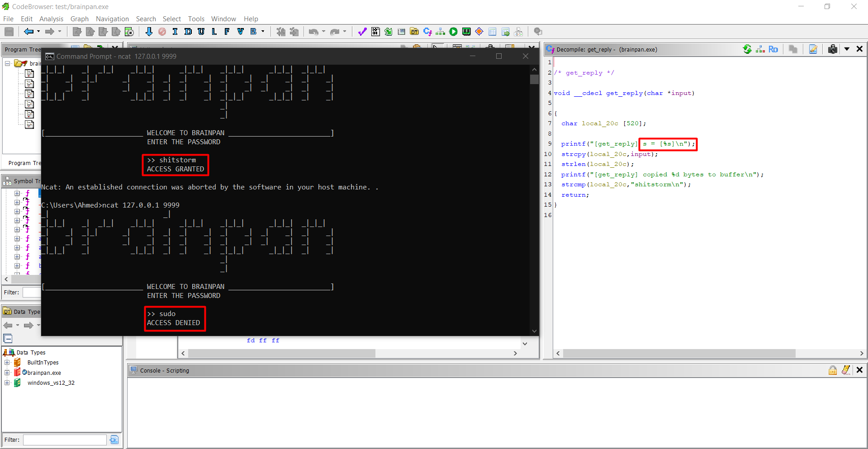Expand the windows_vs12_32 data type archive
Image resolution: width=868 pixels, height=449 pixels.
click(x=7, y=383)
